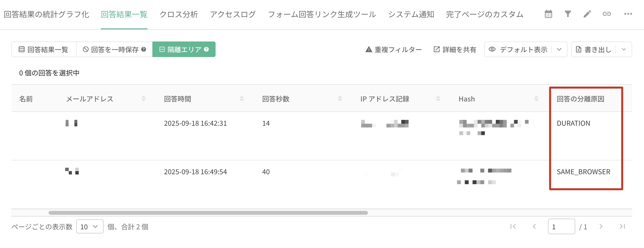Sort by Hash column arrows
Image resolution: width=644 pixels, height=248 pixels.
tap(536, 99)
